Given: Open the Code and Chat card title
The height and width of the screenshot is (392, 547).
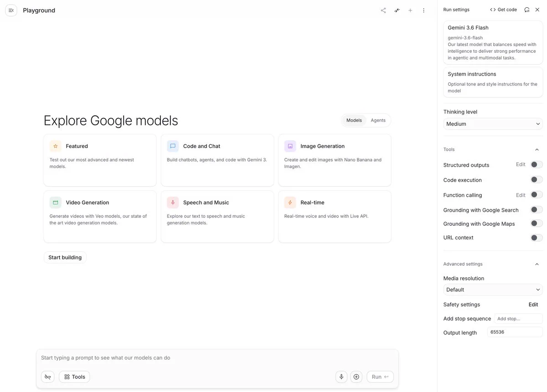Looking at the screenshot, I should point(201,146).
